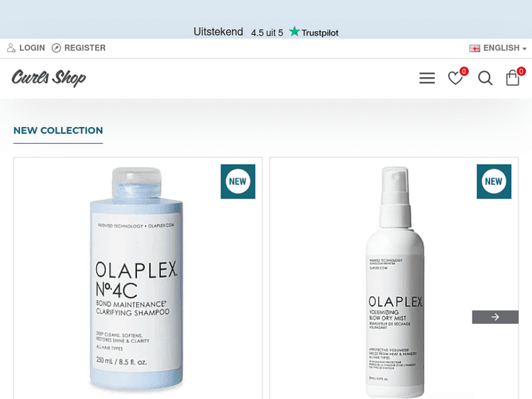
Task: Expand the English language dropdown
Action: (x=498, y=48)
